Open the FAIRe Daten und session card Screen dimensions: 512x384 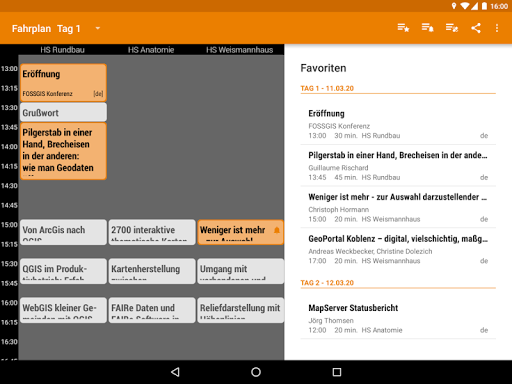click(x=152, y=310)
